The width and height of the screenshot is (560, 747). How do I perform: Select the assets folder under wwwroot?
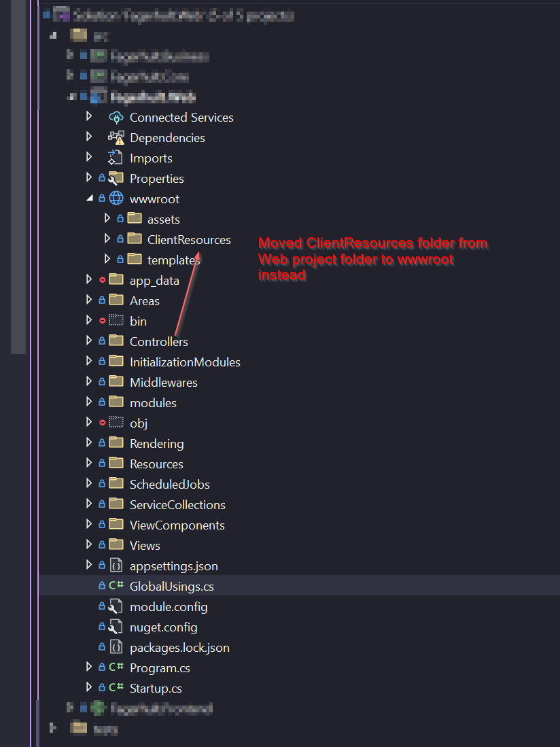coord(163,220)
